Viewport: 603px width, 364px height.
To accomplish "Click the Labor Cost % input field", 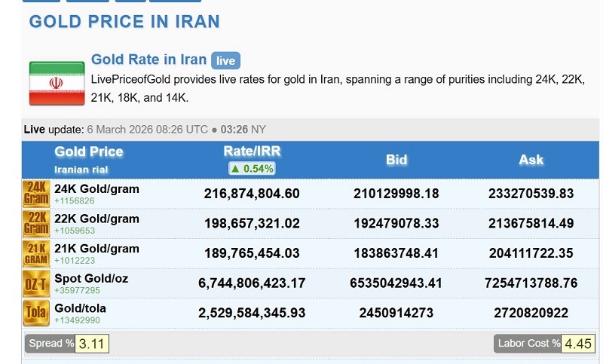I will [x=579, y=344].
